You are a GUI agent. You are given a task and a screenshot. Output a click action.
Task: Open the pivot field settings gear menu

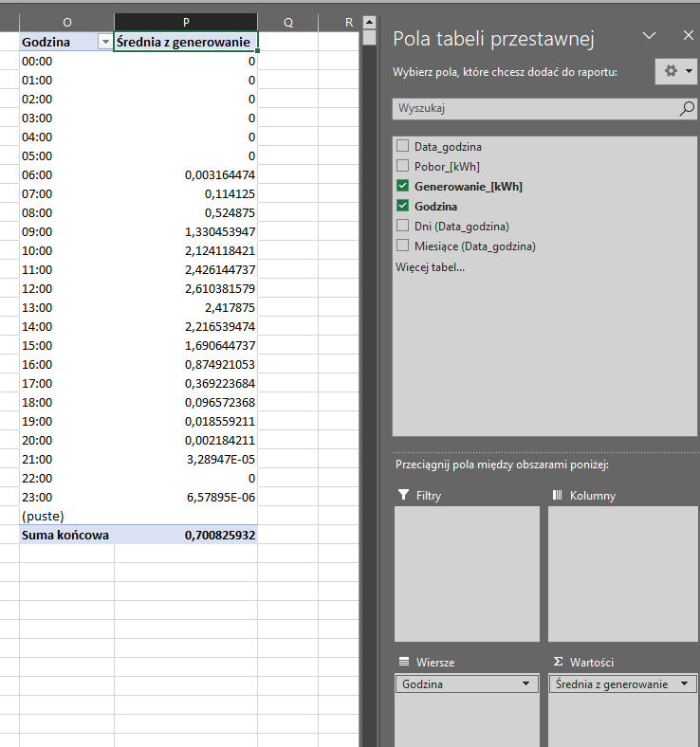coord(675,71)
